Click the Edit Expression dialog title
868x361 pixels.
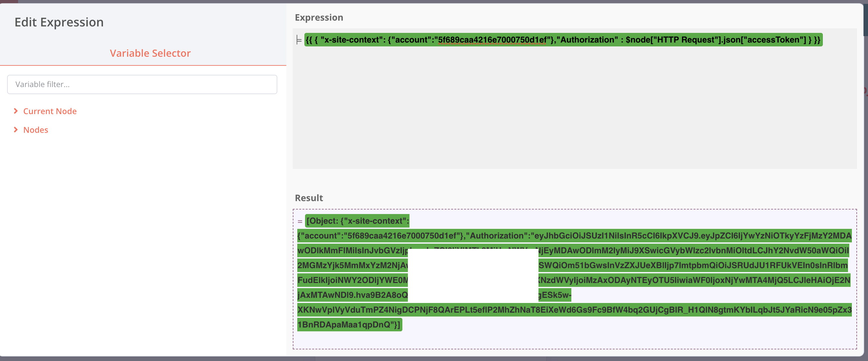59,22
